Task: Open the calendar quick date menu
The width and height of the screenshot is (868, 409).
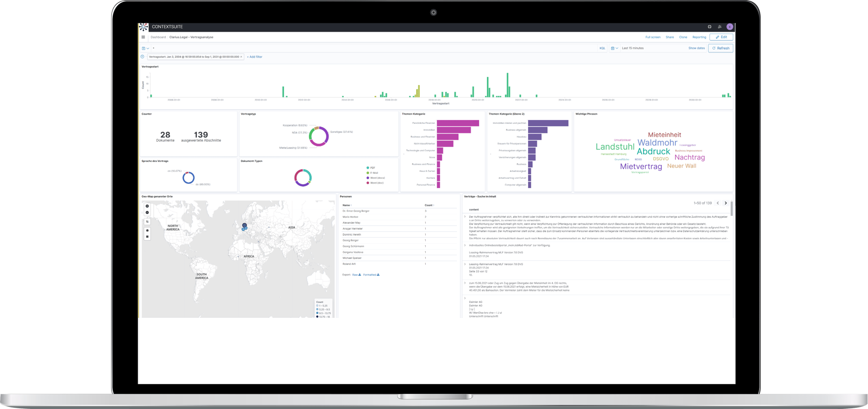Action: [x=615, y=48]
